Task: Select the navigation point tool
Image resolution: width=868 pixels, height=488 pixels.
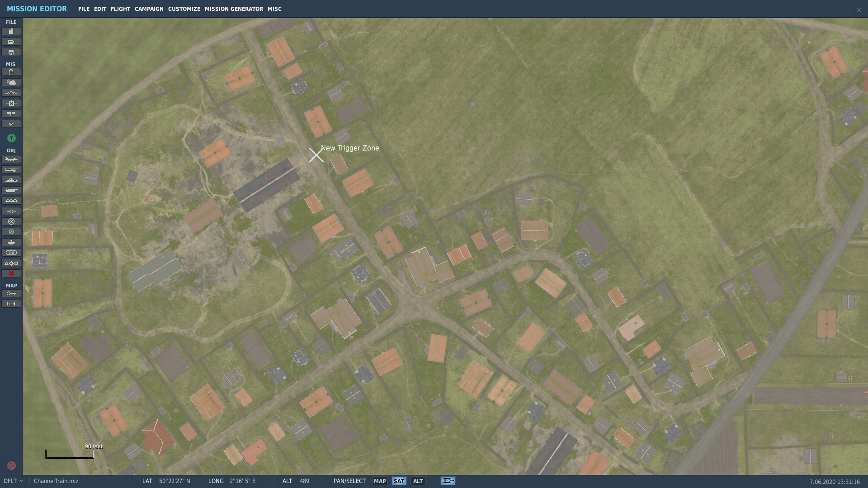Action: pyautogui.click(x=11, y=211)
